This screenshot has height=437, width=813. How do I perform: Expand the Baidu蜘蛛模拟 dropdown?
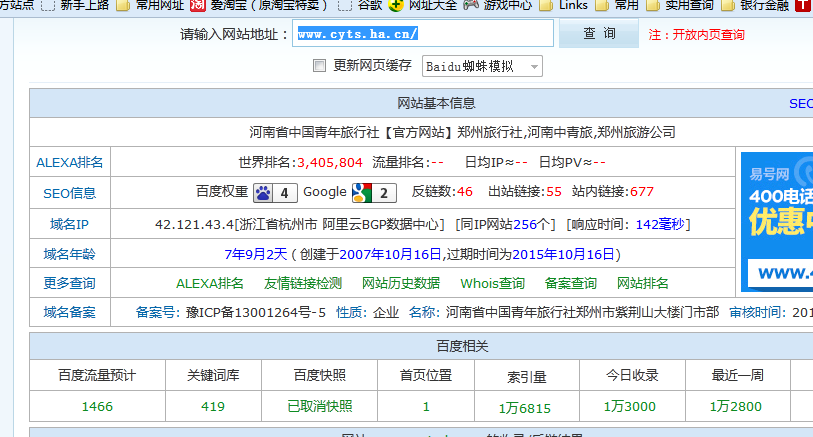[482, 66]
